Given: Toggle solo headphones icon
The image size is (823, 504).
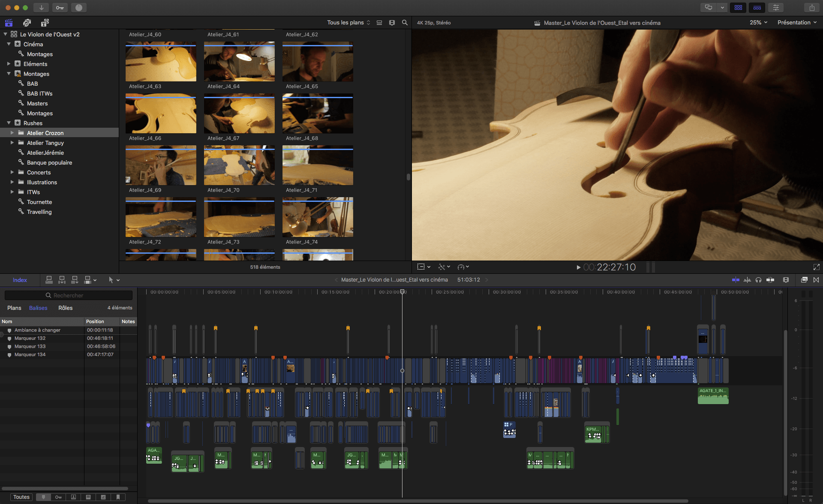Looking at the screenshot, I should pos(758,280).
